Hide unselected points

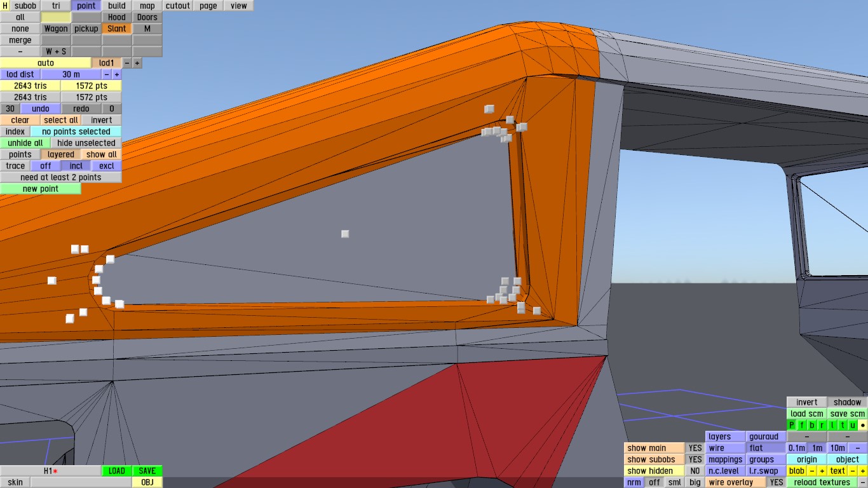pos(86,143)
